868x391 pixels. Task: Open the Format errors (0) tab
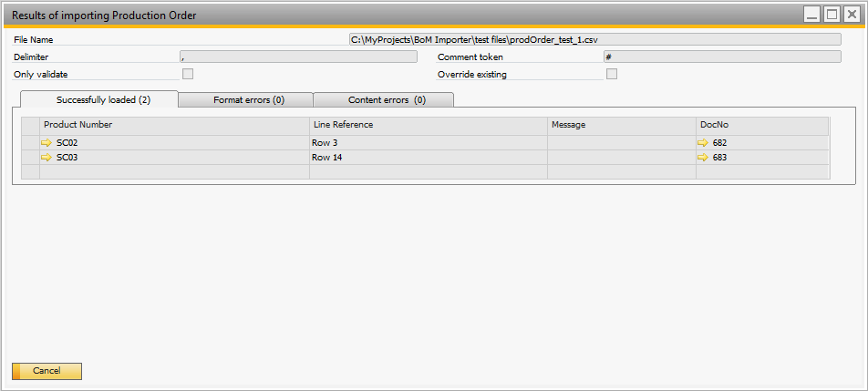(248, 99)
